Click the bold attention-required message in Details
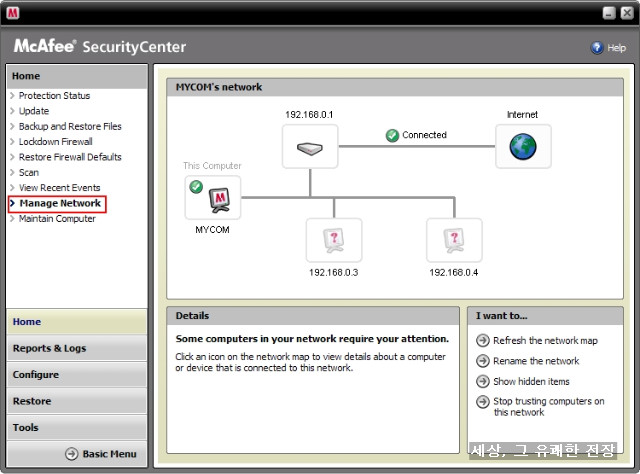 pyautogui.click(x=312, y=339)
